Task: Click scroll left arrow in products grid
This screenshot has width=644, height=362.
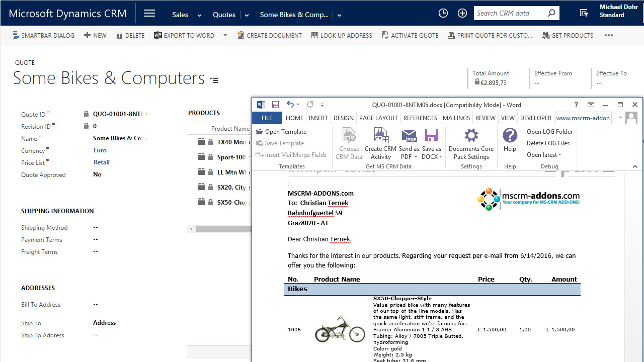Action: tap(191, 229)
